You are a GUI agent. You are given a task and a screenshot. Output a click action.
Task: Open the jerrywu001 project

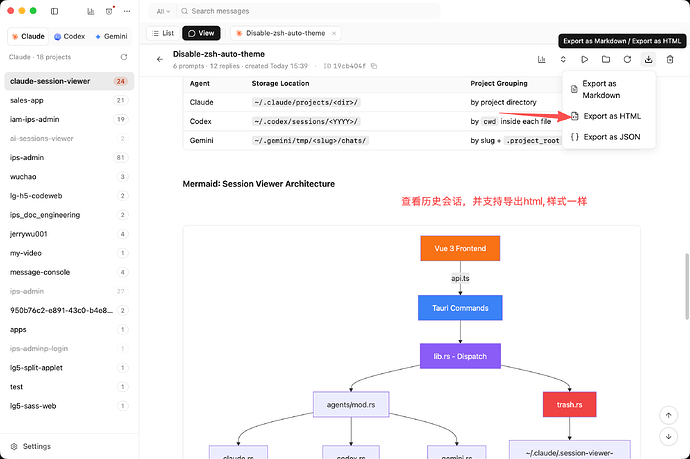coord(69,234)
